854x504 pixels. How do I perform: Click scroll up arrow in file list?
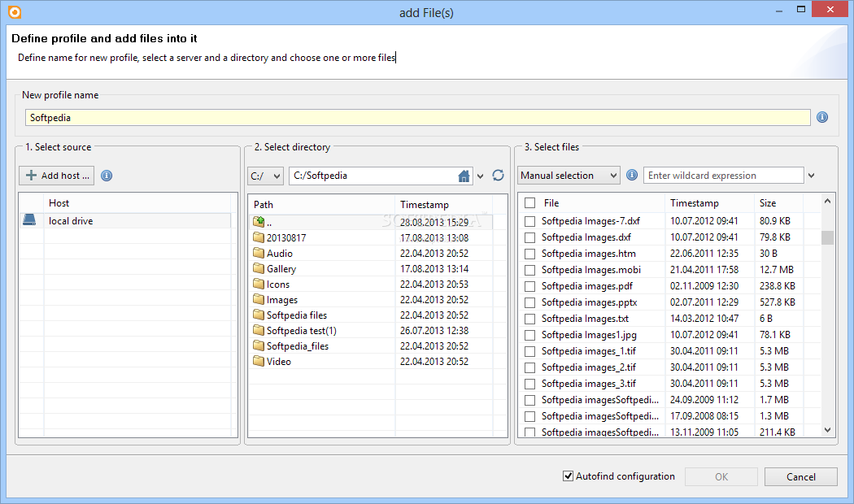tap(827, 201)
